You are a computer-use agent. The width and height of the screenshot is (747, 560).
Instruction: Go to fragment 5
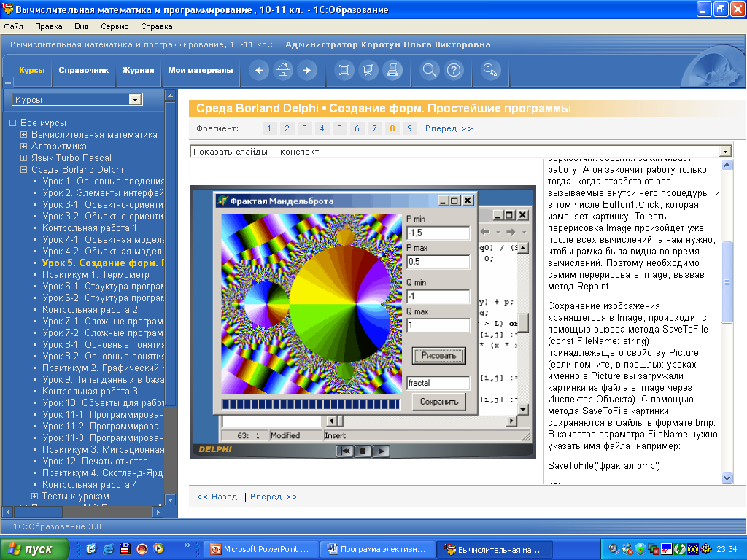339,128
